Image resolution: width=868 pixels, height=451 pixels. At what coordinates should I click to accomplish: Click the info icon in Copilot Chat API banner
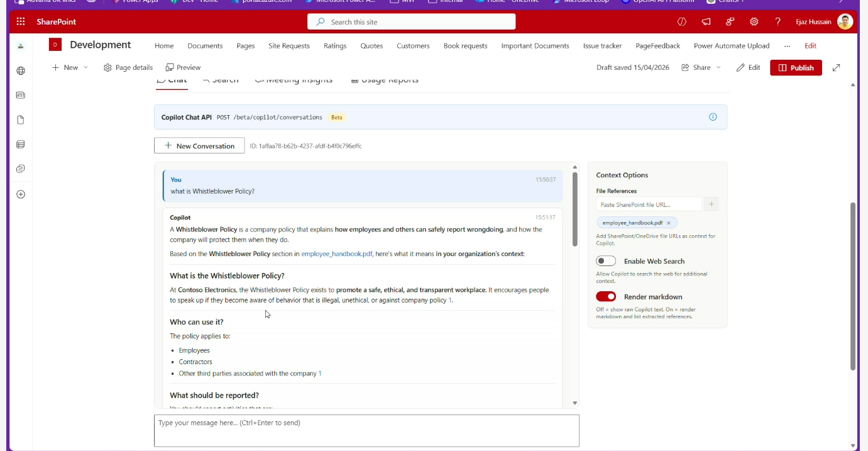point(713,117)
